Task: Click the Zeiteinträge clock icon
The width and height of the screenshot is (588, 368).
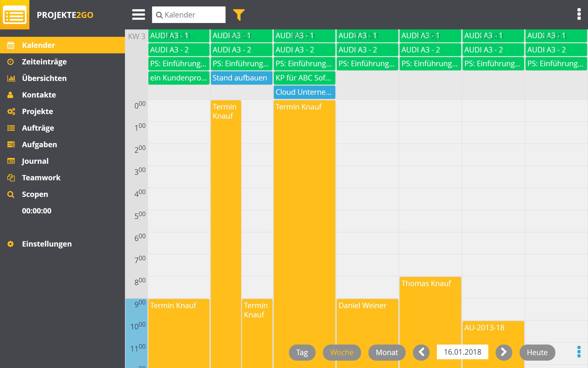Action: pyautogui.click(x=10, y=62)
